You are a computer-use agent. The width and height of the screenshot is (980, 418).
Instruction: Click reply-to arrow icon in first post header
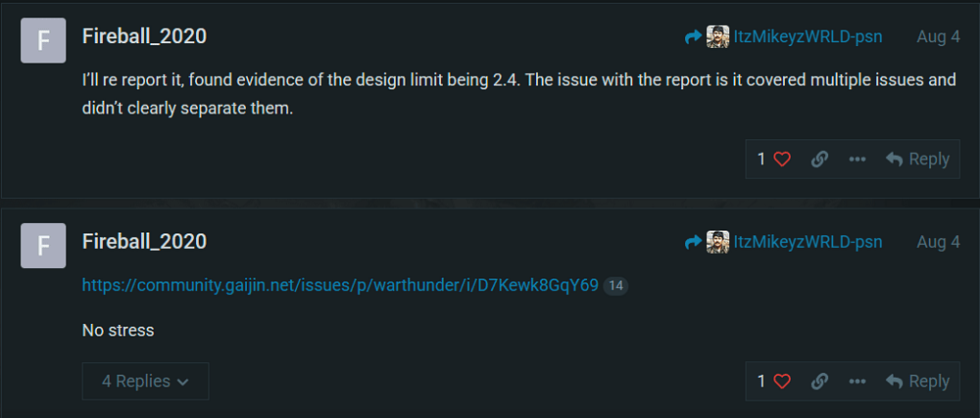click(x=693, y=37)
